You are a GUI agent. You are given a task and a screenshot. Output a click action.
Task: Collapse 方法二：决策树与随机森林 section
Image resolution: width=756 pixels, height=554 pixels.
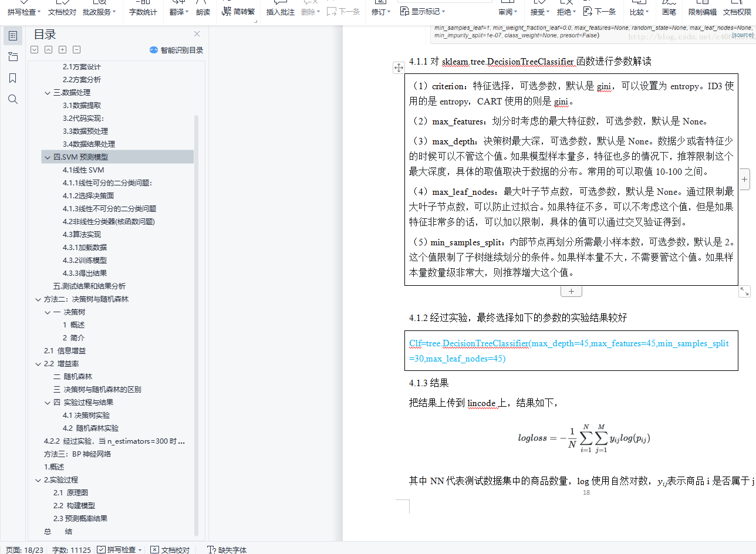38,299
